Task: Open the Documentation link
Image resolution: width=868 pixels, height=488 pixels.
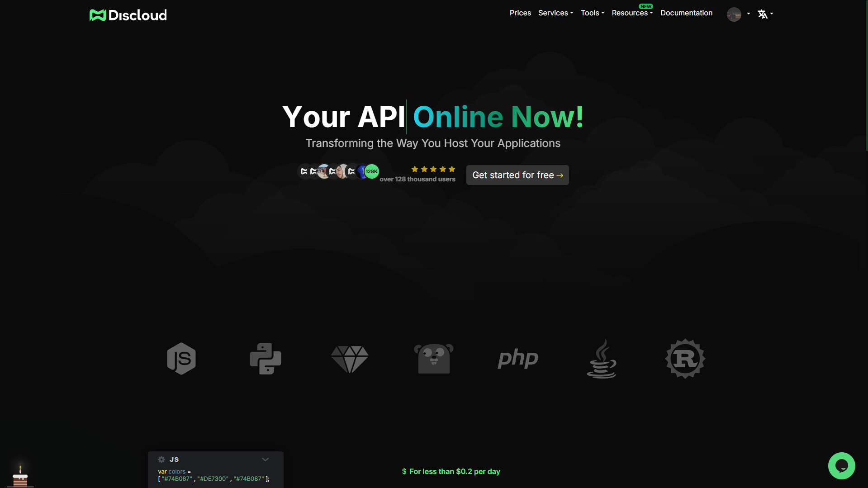Action: [x=686, y=13]
